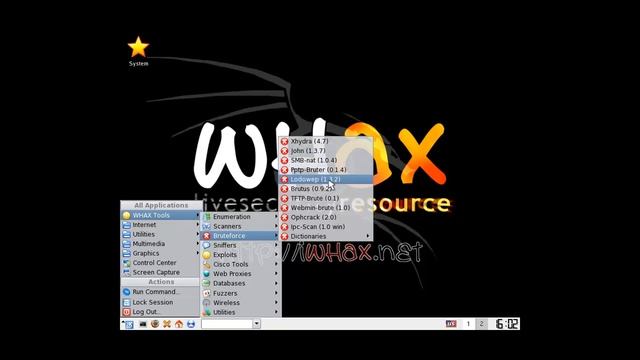Open the Internet menu category
This screenshot has width=640, height=360.
pyautogui.click(x=161, y=224)
